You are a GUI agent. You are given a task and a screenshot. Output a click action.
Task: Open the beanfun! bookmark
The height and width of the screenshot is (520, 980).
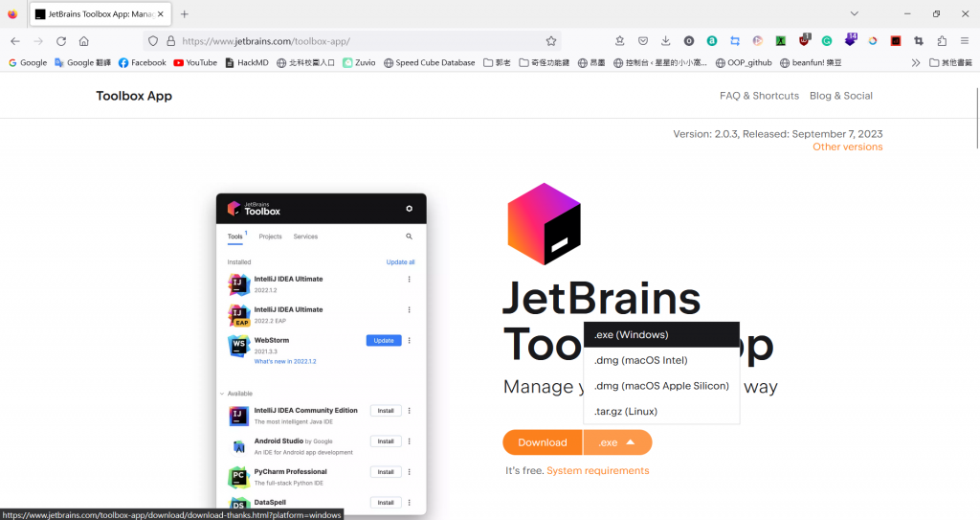point(811,62)
